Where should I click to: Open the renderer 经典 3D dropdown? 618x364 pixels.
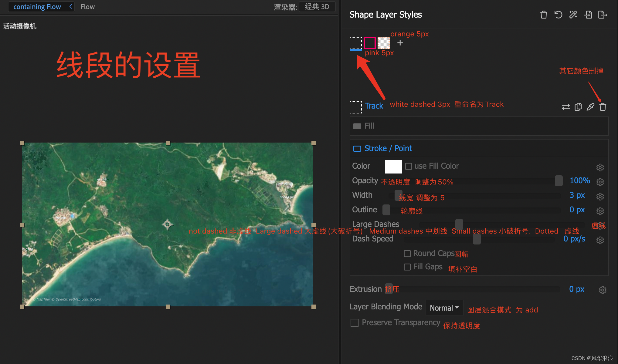tap(317, 7)
